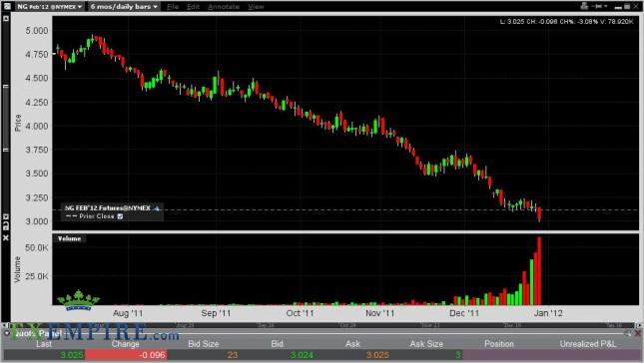Click the 5.000 price axis label
This screenshot has height=363, width=644.
(37, 31)
